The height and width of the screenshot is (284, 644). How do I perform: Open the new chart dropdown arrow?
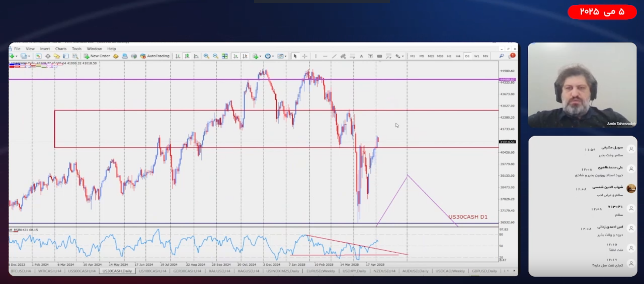[x=16, y=56]
